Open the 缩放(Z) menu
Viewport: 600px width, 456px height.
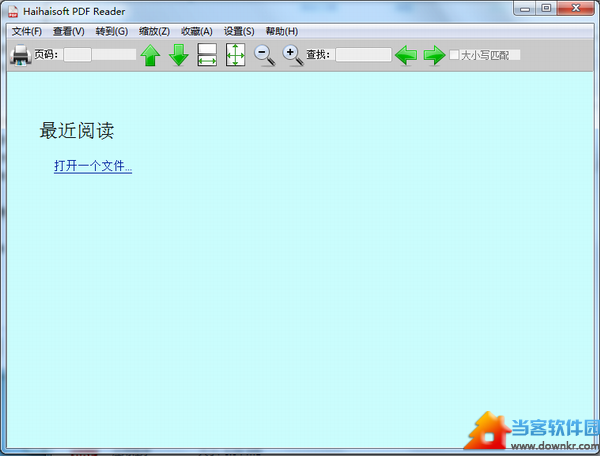154,31
